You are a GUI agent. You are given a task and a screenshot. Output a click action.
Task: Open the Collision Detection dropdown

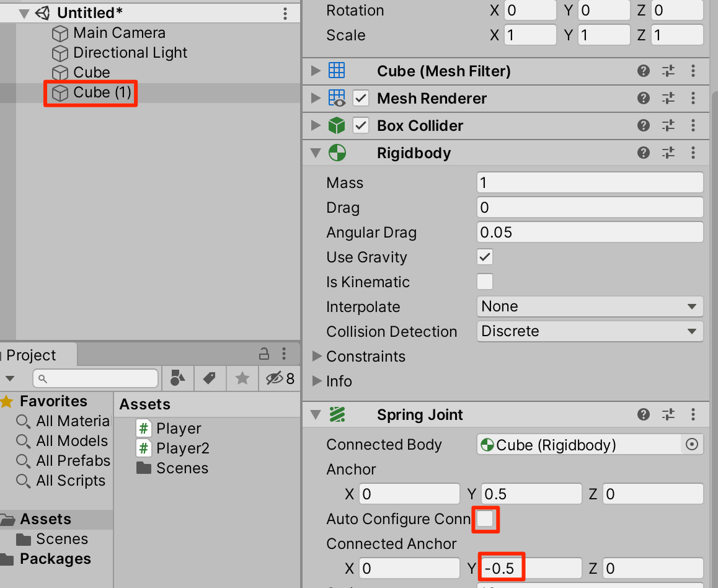590,331
